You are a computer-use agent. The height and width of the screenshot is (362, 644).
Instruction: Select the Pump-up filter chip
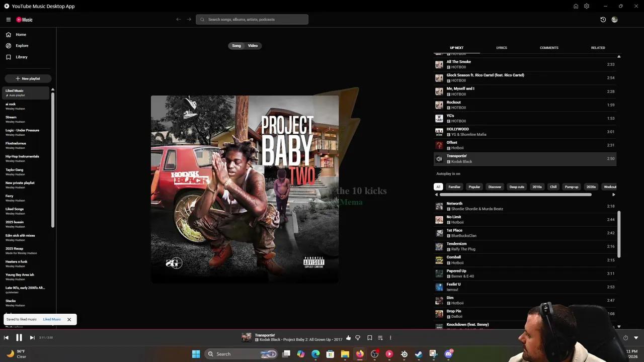572,187
